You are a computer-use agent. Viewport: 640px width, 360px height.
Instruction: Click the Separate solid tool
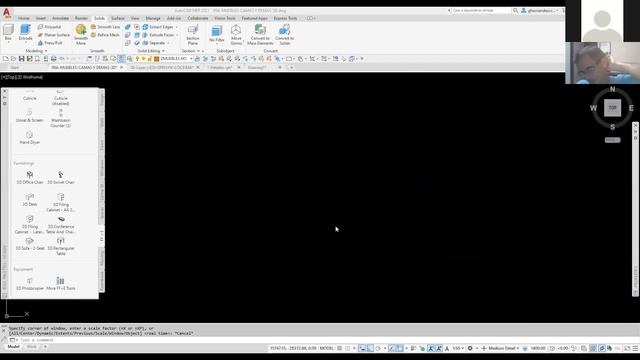[x=154, y=43]
